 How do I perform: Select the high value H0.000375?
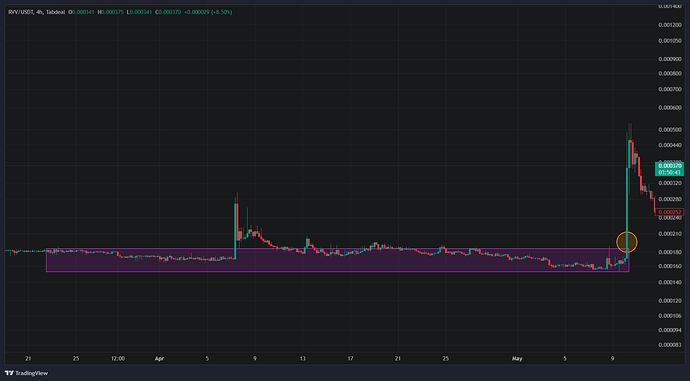110,12
